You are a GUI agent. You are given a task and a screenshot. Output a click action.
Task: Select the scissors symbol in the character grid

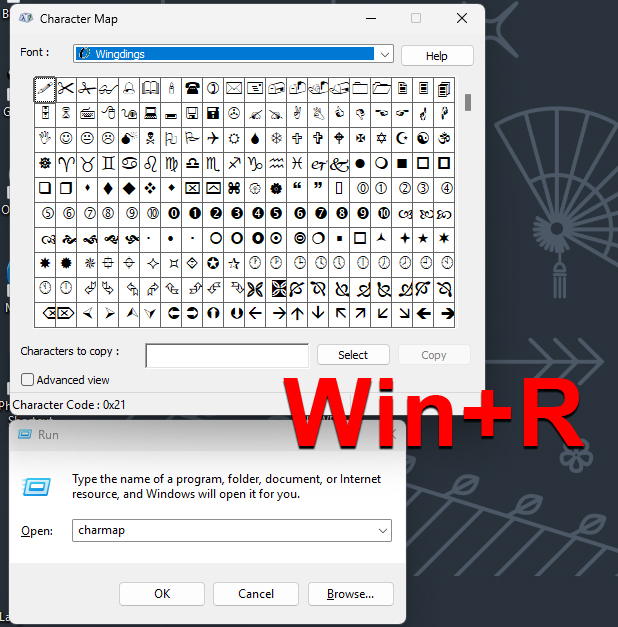pyautogui.click(x=66, y=88)
